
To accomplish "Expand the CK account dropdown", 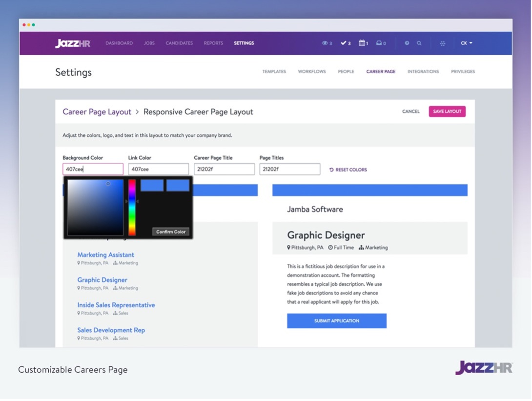I will 467,43.
